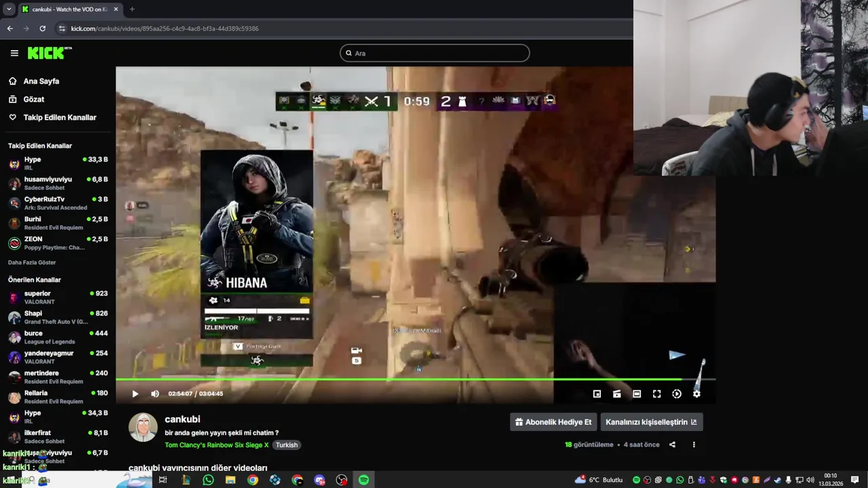Toggle fullscreen on the video player
Screen dimensions: 868x488
pyautogui.click(x=656, y=394)
